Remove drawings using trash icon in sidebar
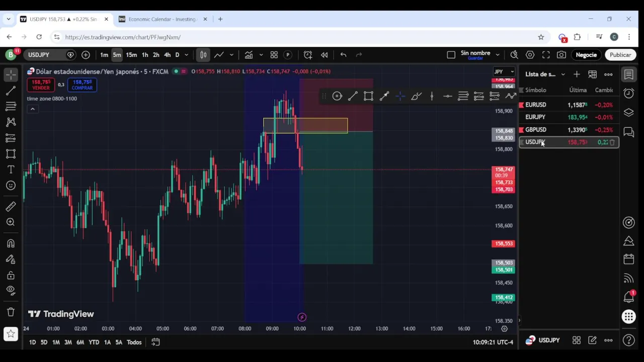Image resolution: width=644 pixels, height=362 pixels. pos(11,312)
